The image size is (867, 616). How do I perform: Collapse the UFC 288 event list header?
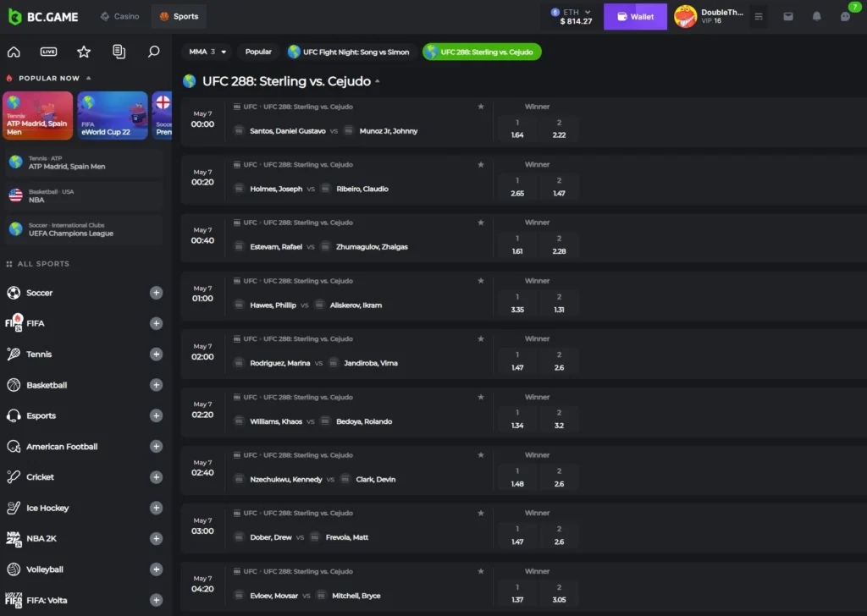(378, 81)
